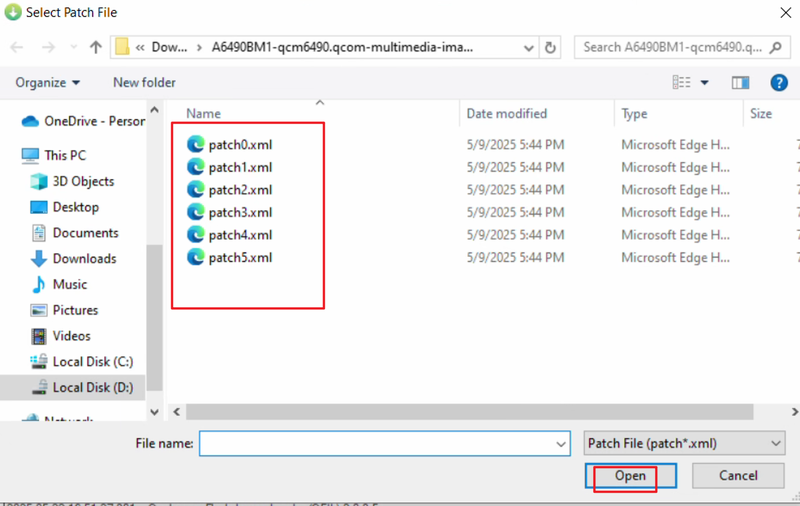Viewport: 800px width, 506px height.
Task: Click the Edge icon of patch5.xml
Action: pos(195,257)
